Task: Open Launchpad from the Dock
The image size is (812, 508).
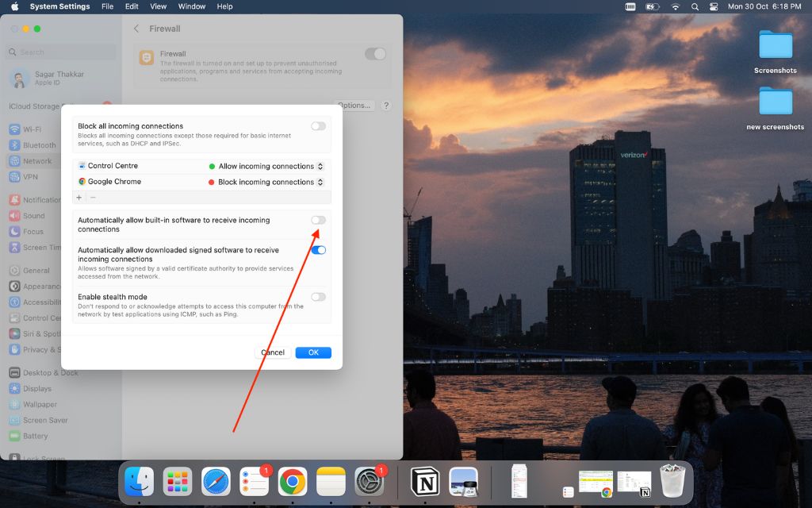Action: coord(178,481)
